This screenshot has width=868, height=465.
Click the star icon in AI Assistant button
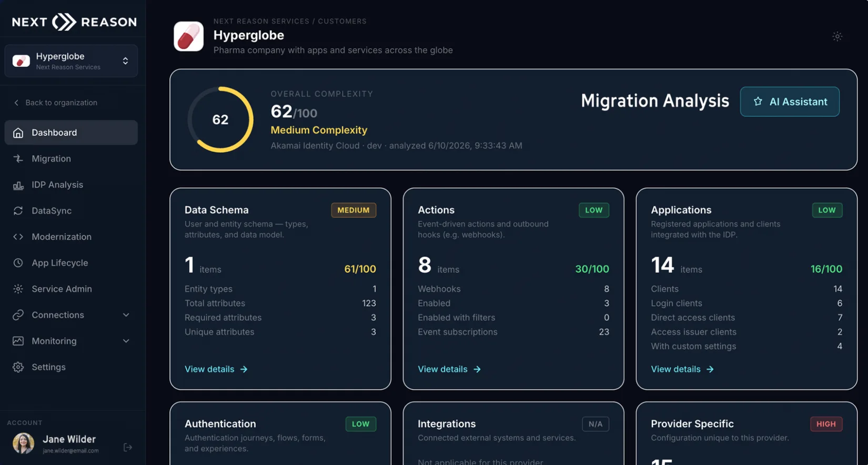click(x=758, y=102)
